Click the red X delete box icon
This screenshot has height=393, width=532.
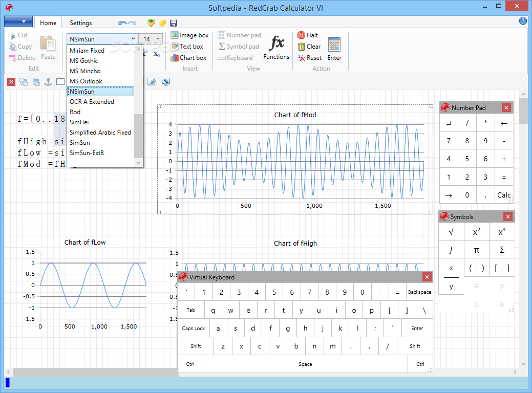point(11,82)
